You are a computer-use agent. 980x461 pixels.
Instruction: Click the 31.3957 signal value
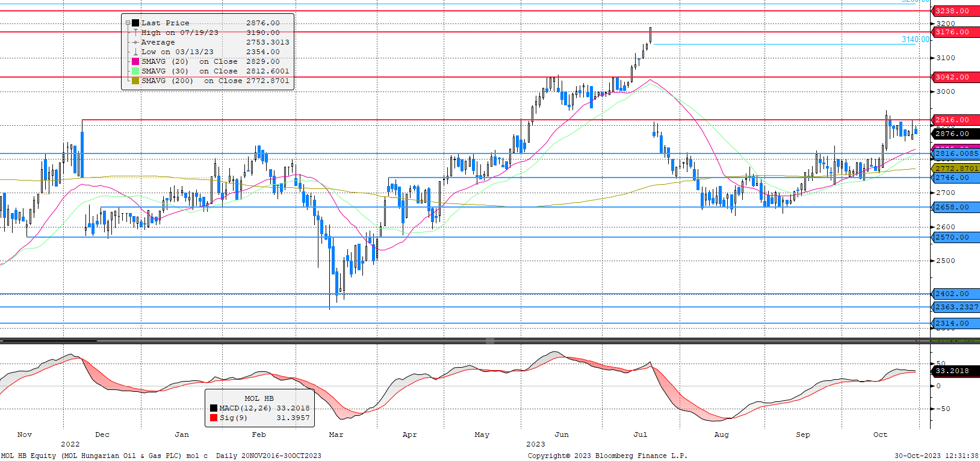coord(293,418)
